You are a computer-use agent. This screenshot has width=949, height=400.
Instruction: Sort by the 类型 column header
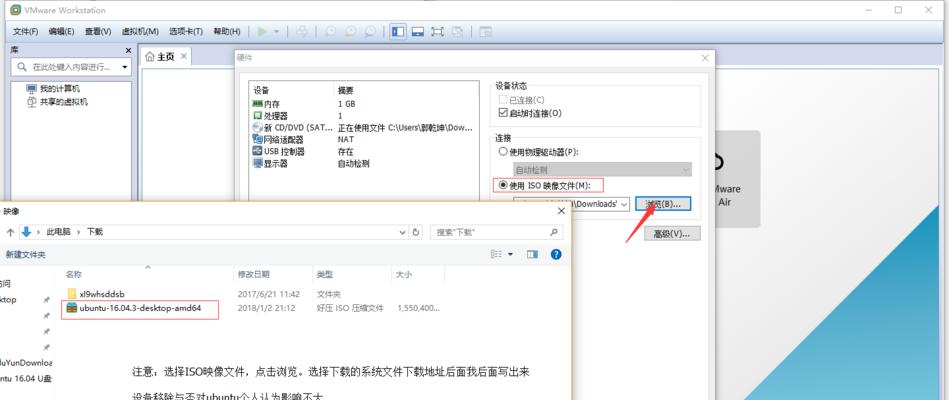coord(324,275)
